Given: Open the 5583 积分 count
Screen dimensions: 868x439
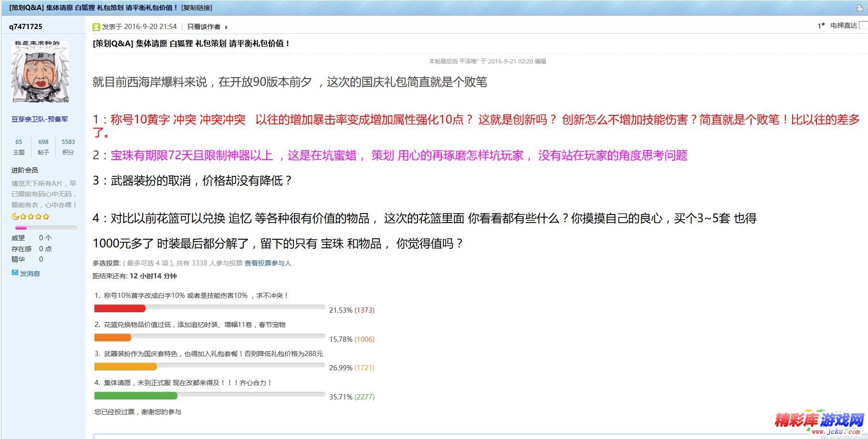Looking at the screenshot, I should pos(68,147).
